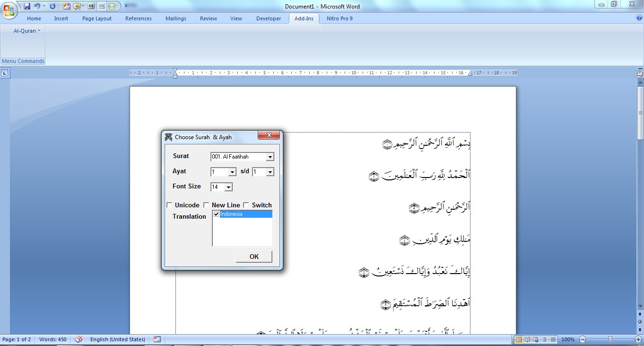
Task: Switch to Print Layout view
Action: 519,339
